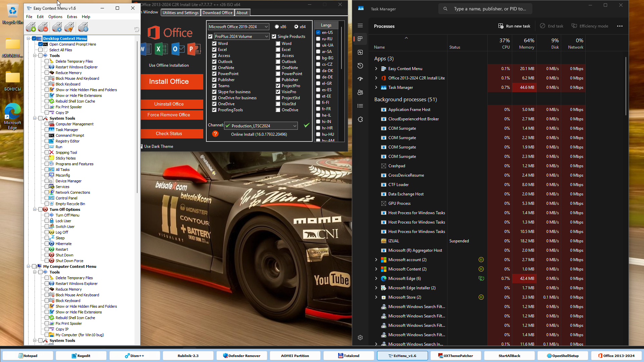
Task: Click the Task Manager process list scrollbar
Action: [x=626, y=86]
